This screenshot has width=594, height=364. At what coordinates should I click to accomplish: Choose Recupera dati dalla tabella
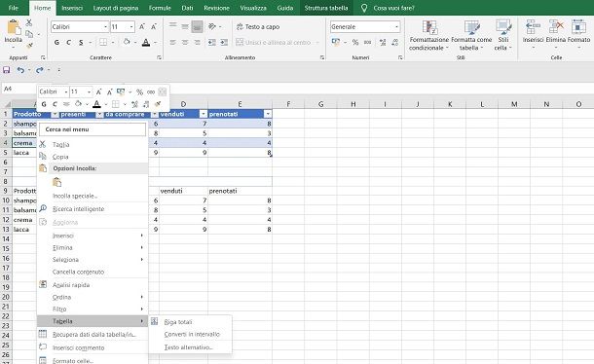(94, 335)
